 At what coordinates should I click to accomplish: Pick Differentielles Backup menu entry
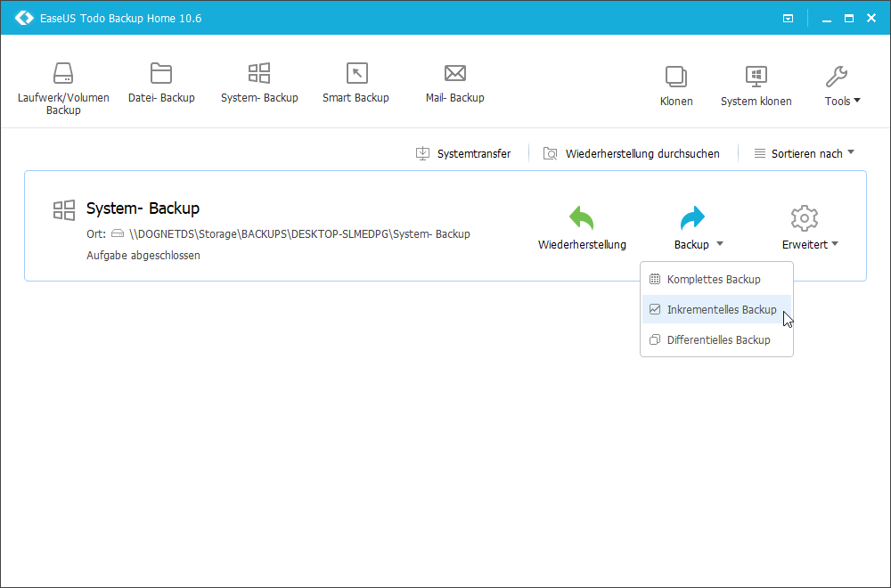coord(716,339)
